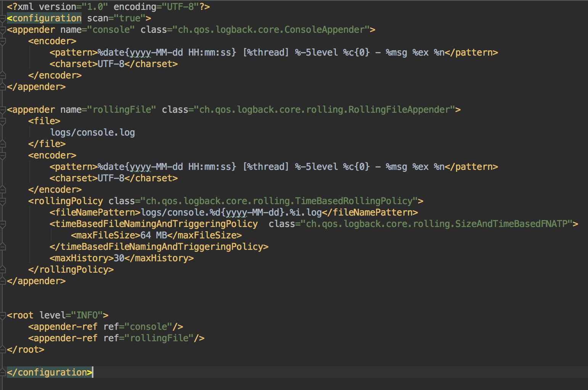588x390 pixels.
Task: Place cursor in the xml version declaration line
Action: point(108,7)
